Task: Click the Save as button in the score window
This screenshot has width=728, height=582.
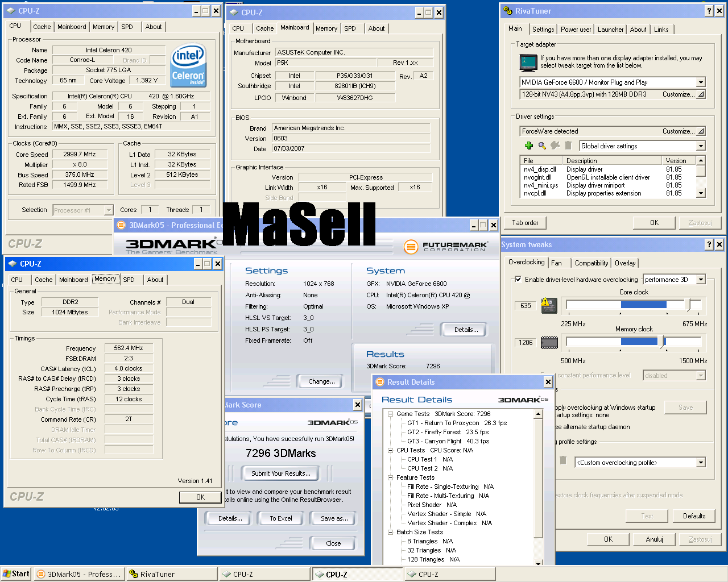Action: pos(334,518)
